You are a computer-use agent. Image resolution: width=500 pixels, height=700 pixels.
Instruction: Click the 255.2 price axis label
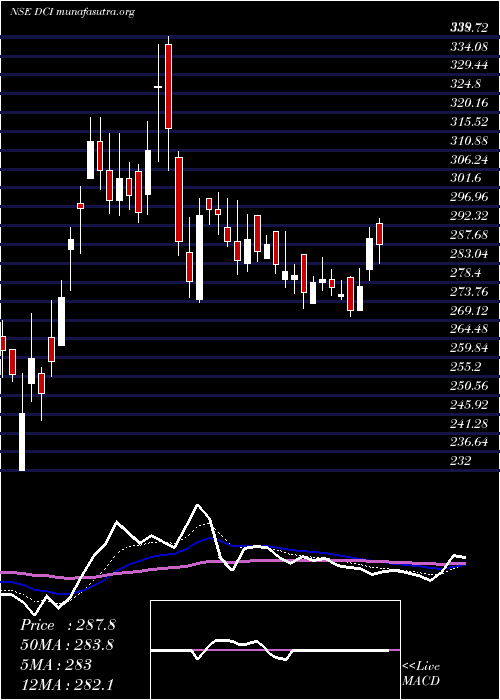coord(466,366)
